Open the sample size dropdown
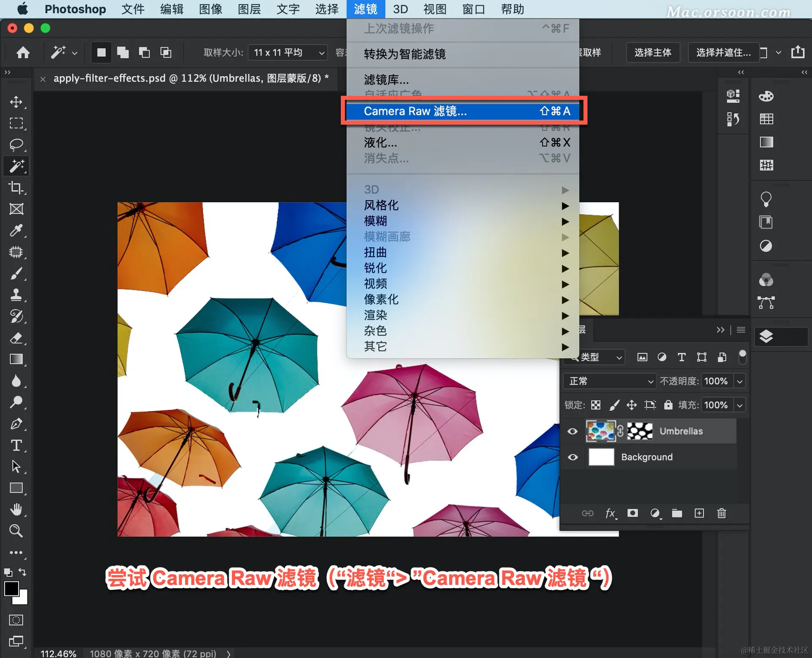Screen dimensions: 812x658 [x=288, y=52]
